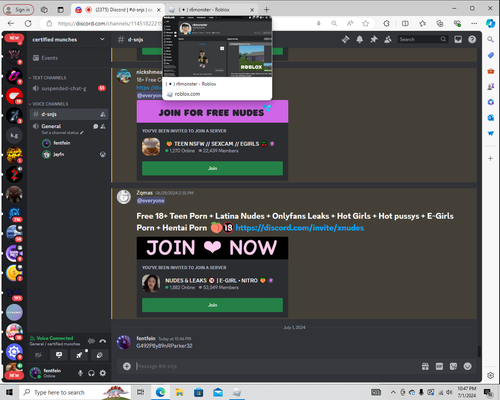Open Discord help question-mark icon
Screen dimensions: 500x400
point(472,39)
